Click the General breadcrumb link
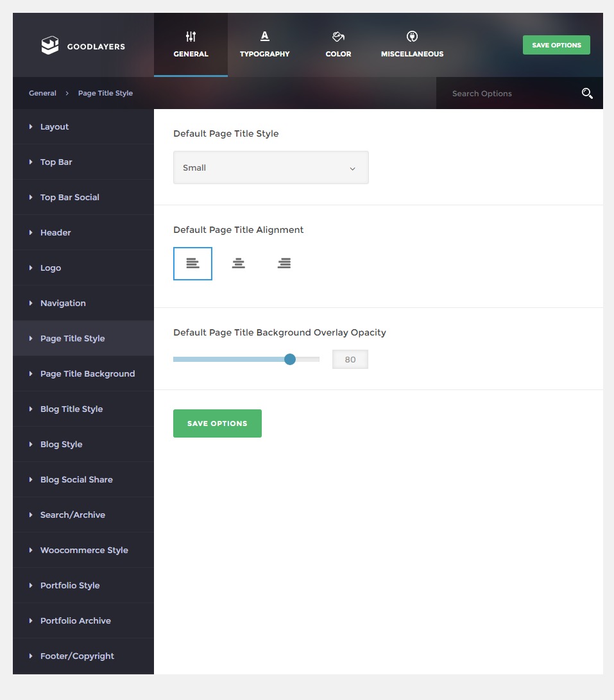The height and width of the screenshot is (700, 614). point(42,93)
